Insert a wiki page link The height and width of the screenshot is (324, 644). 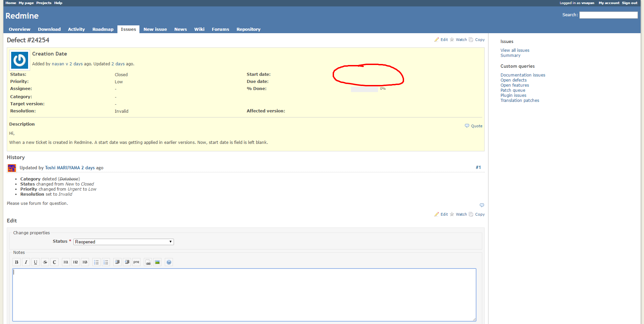pos(148,262)
